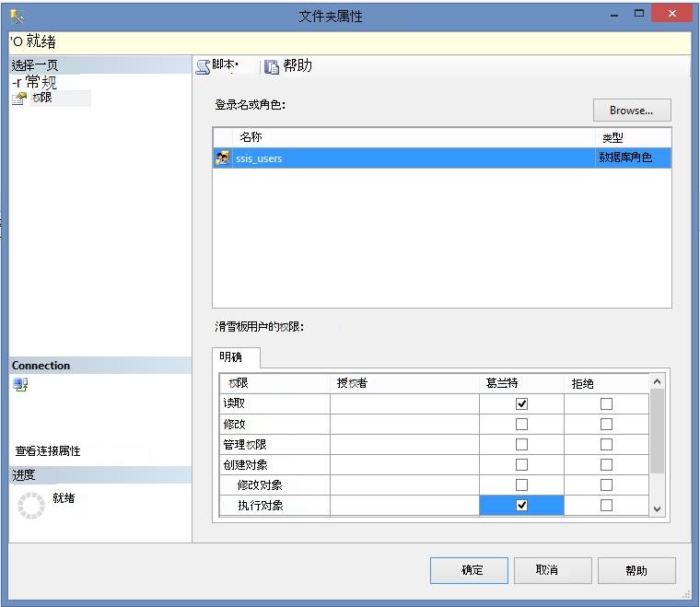The image size is (700, 607).
Task: Select the 执行对象 row label
Action: (x=261, y=506)
